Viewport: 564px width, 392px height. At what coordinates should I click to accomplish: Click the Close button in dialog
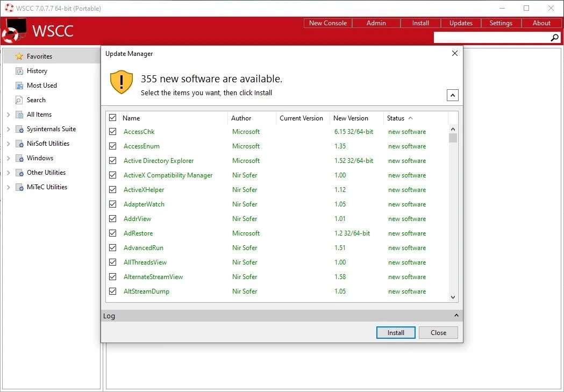point(439,333)
